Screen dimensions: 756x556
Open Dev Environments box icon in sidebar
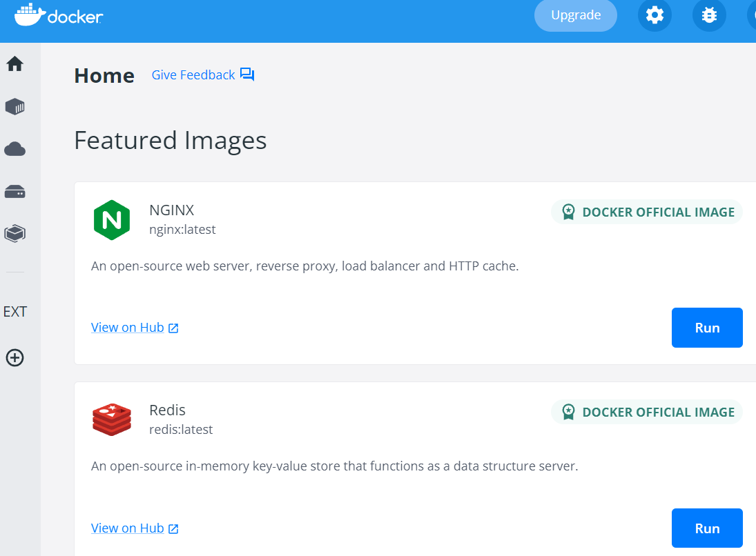click(15, 234)
